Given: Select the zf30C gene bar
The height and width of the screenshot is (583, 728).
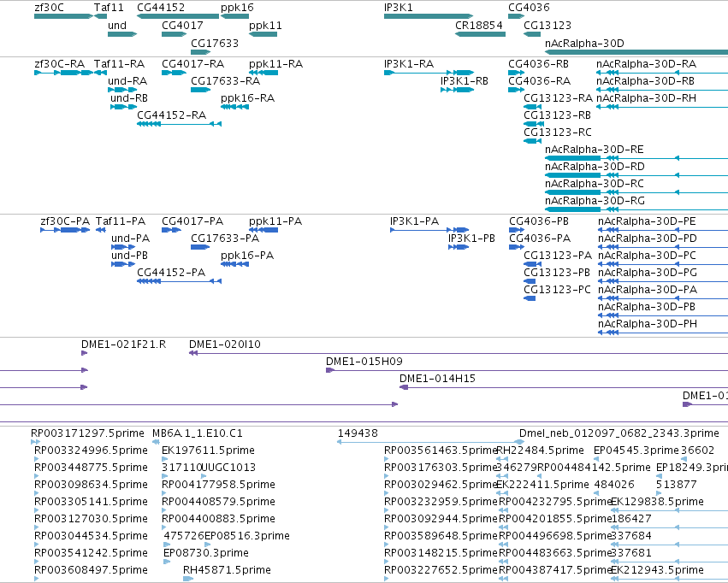Looking at the screenshot, I should (x=63, y=16).
